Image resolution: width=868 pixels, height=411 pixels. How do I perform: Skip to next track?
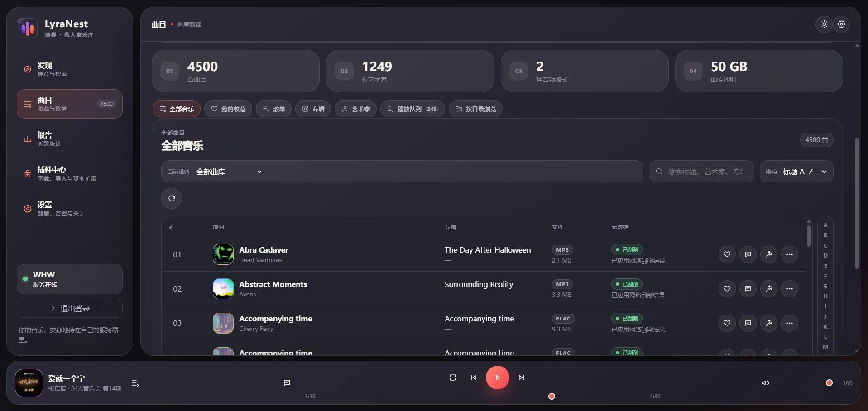[x=521, y=378]
